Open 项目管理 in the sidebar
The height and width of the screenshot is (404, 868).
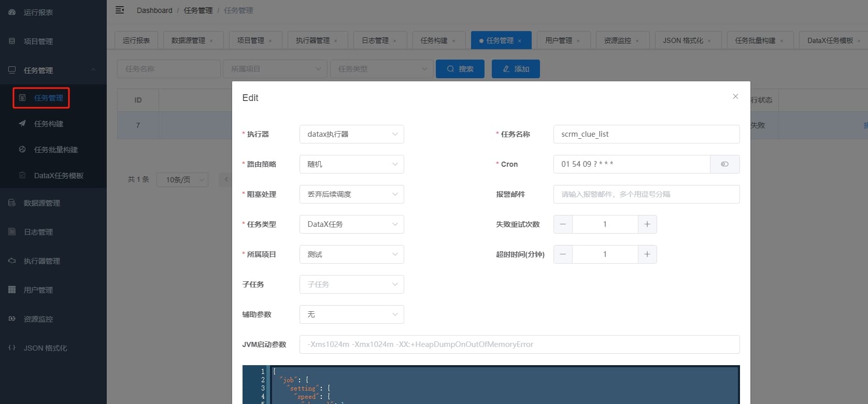tap(53, 41)
